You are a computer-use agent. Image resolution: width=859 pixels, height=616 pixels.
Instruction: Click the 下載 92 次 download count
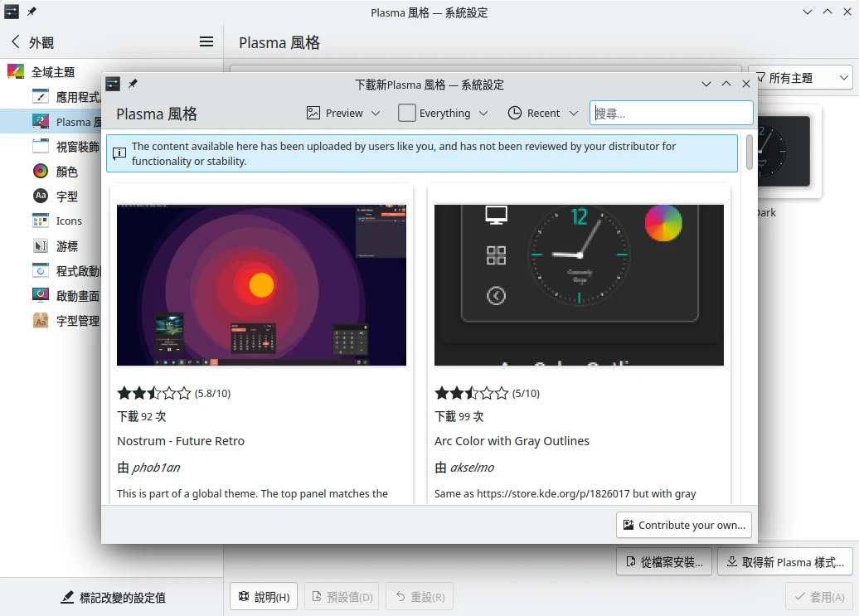coord(141,416)
